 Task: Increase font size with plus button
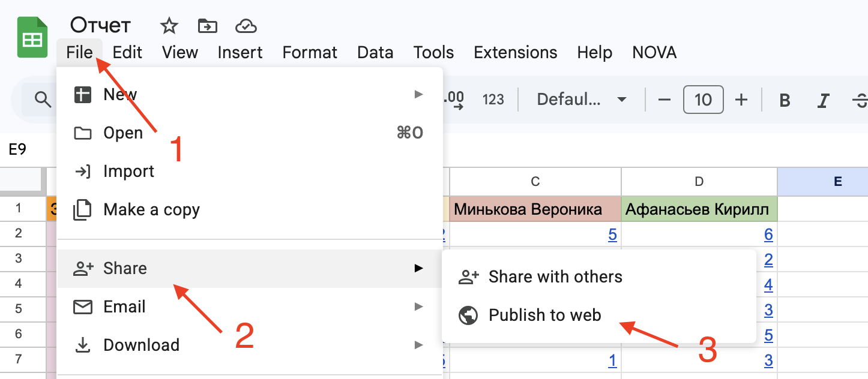coord(741,100)
